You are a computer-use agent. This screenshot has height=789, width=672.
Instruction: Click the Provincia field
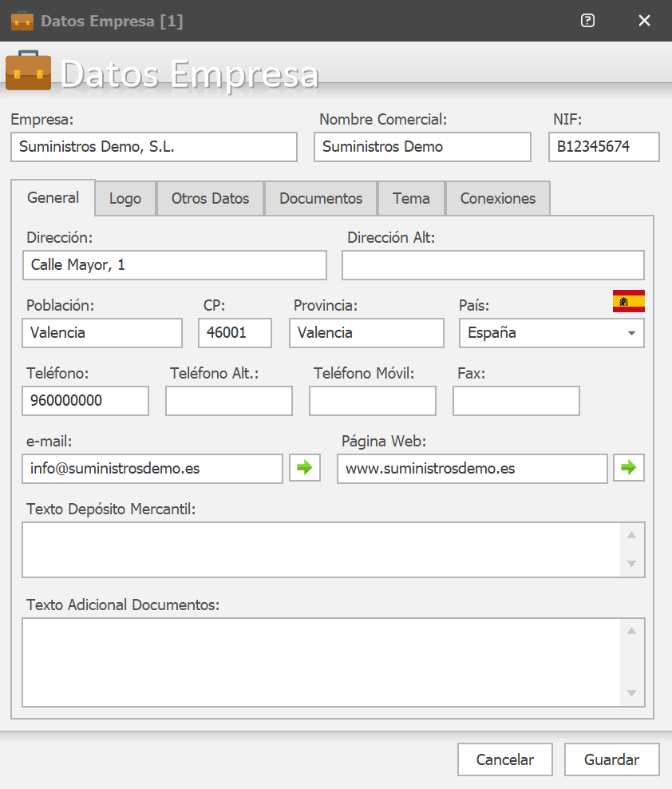point(366,332)
